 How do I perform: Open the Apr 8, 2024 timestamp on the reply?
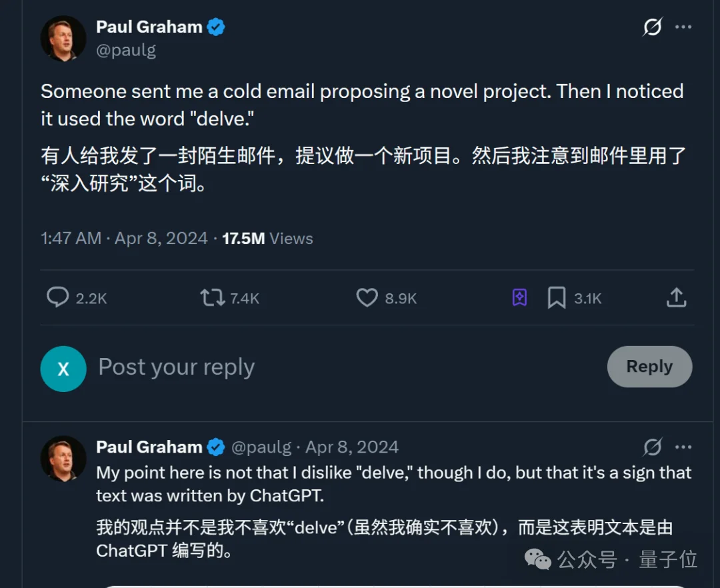coord(351,447)
